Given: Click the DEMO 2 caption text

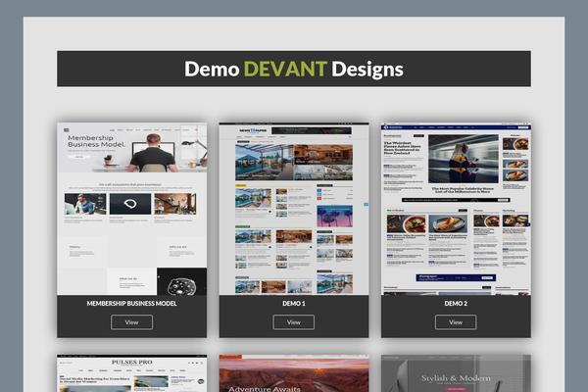Looking at the screenshot, I should 456,304.
